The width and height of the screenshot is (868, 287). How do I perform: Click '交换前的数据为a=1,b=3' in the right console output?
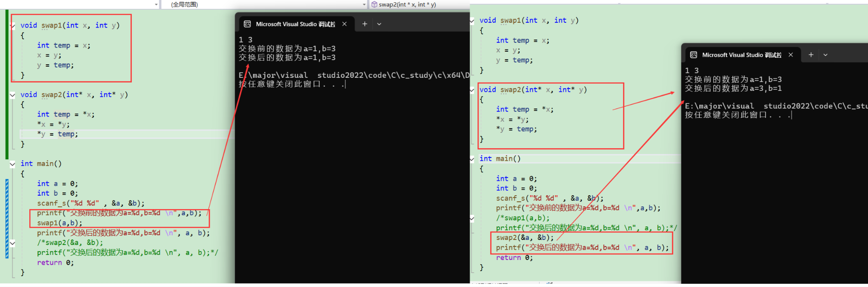point(733,80)
